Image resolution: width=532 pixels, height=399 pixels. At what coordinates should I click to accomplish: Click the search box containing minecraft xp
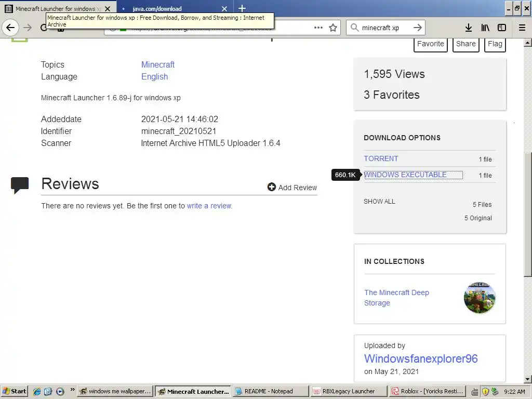click(385, 28)
